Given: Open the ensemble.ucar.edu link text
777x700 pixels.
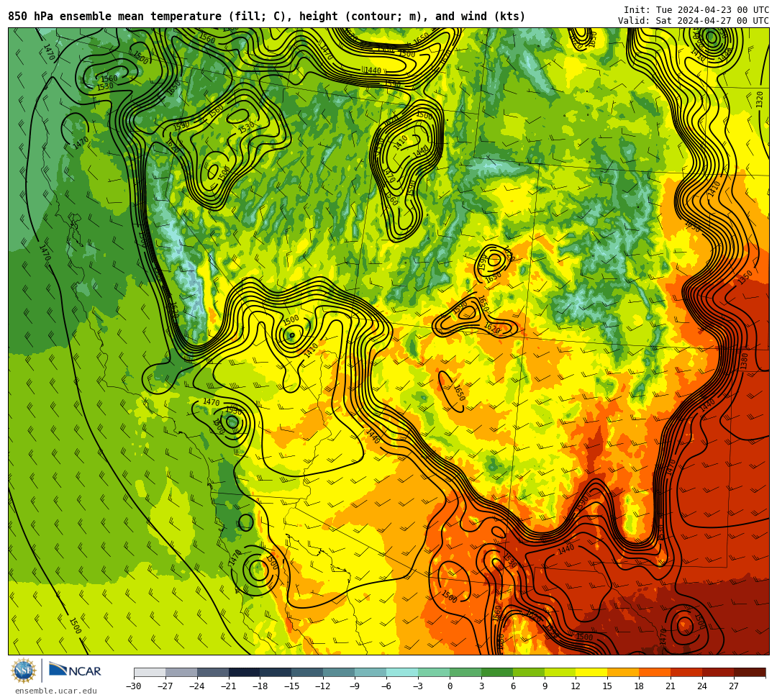Looking at the screenshot, I should [x=56, y=691].
